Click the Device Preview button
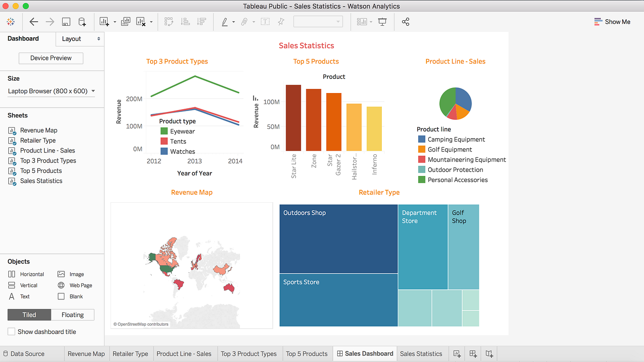This screenshot has width=644, height=362. pos(51,58)
